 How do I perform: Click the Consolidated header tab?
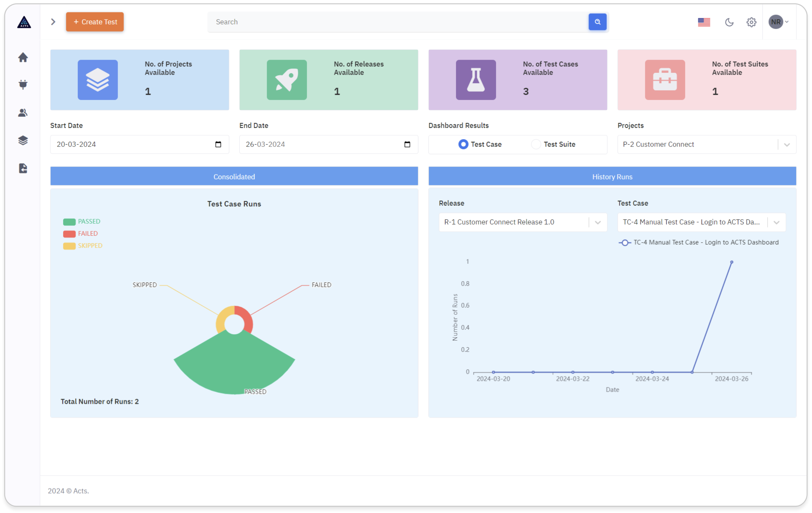pyautogui.click(x=234, y=176)
